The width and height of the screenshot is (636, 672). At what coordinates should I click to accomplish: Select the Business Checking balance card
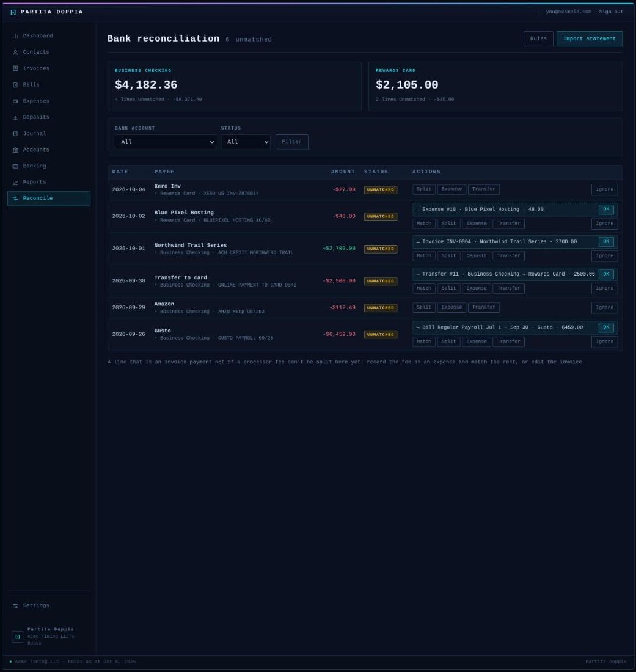(x=235, y=86)
